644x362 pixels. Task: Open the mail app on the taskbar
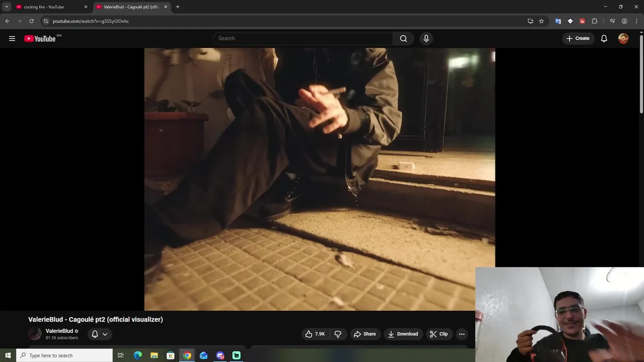(203, 355)
